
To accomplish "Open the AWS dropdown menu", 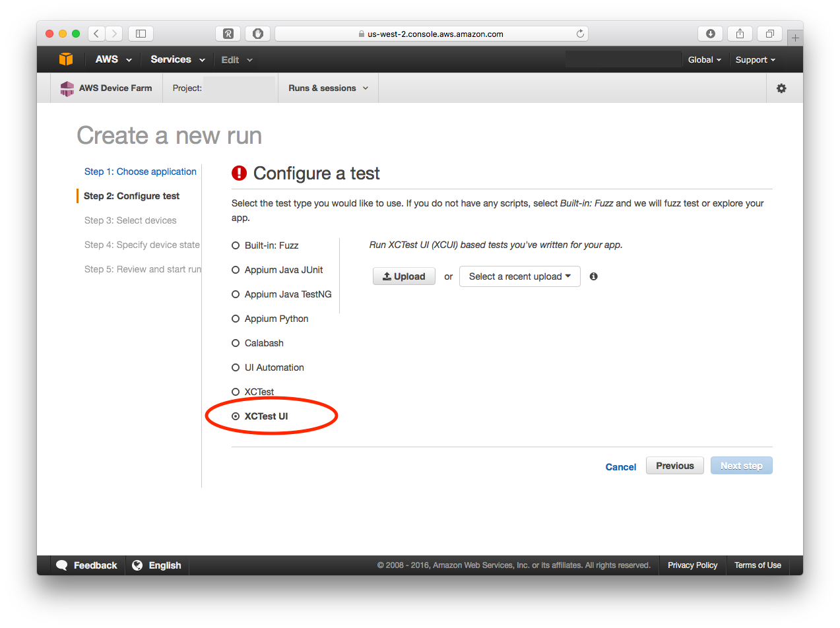I will click(113, 59).
